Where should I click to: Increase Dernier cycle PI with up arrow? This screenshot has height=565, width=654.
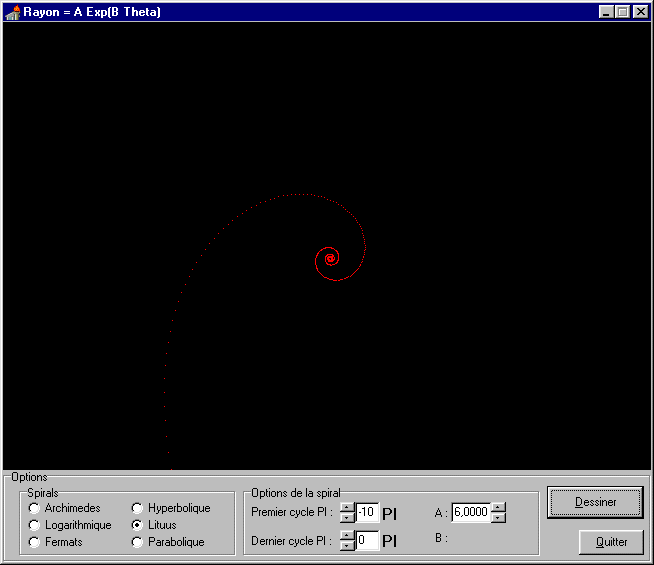(347, 536)
